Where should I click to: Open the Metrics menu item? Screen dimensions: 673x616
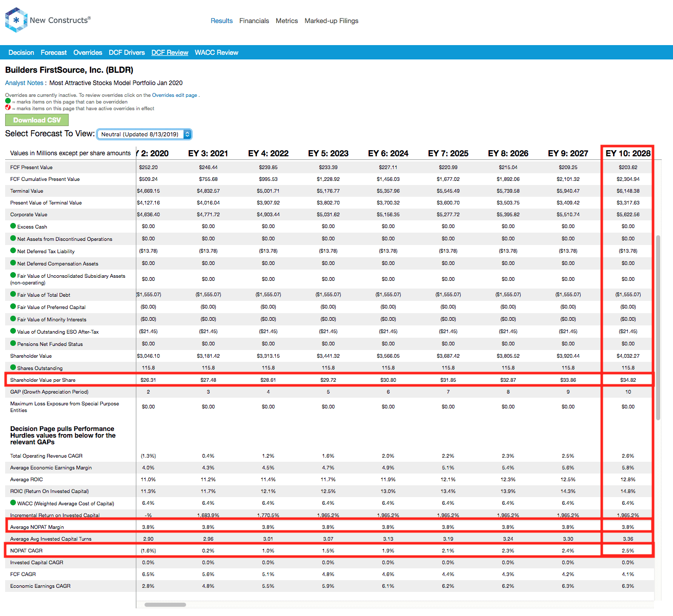(287, 21)
